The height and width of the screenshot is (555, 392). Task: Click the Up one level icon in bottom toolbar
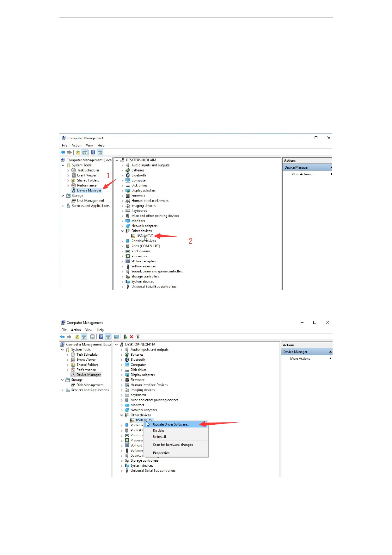click(x=77, y=337)
